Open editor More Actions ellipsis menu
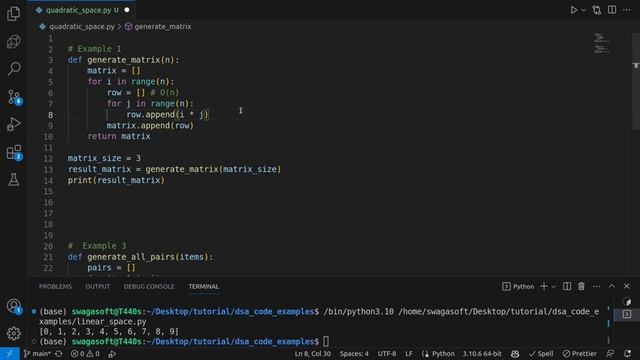640x360 pixels. pos(627,10)
